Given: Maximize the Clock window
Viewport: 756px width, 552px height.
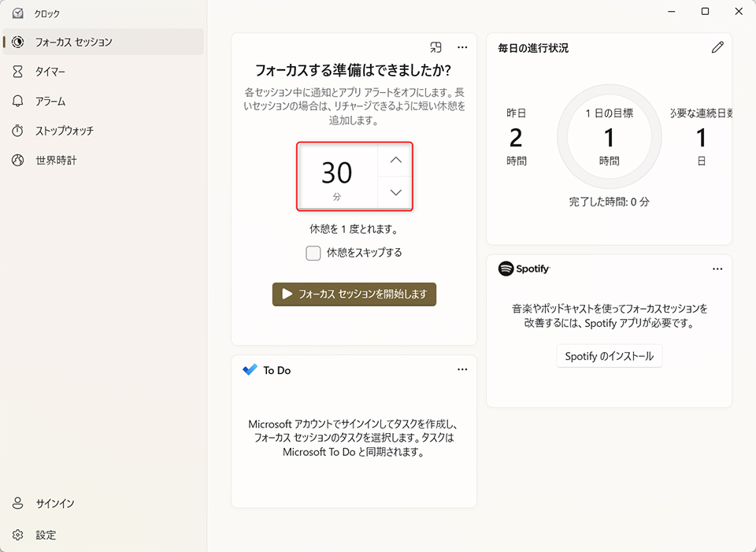Looking at the screenshot, I should [705, 11].
